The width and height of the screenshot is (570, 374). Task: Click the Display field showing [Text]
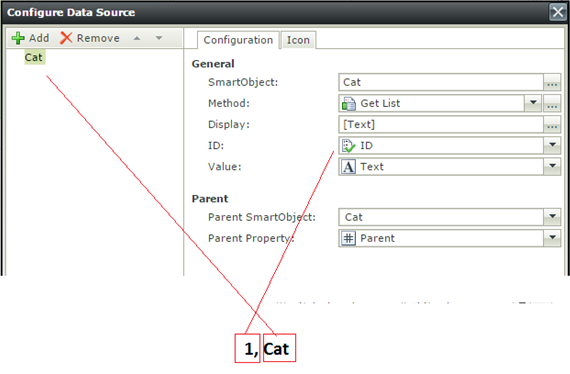coord(441,125)
